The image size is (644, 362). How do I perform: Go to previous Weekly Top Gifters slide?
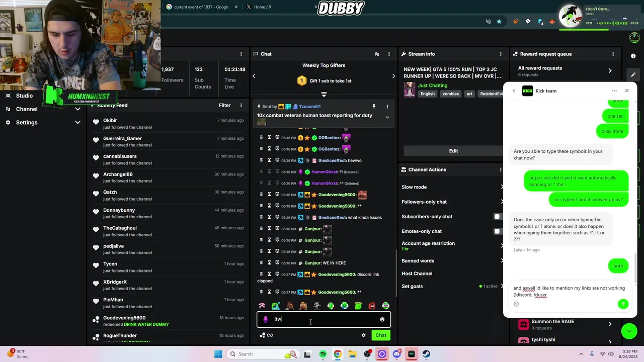254,76
